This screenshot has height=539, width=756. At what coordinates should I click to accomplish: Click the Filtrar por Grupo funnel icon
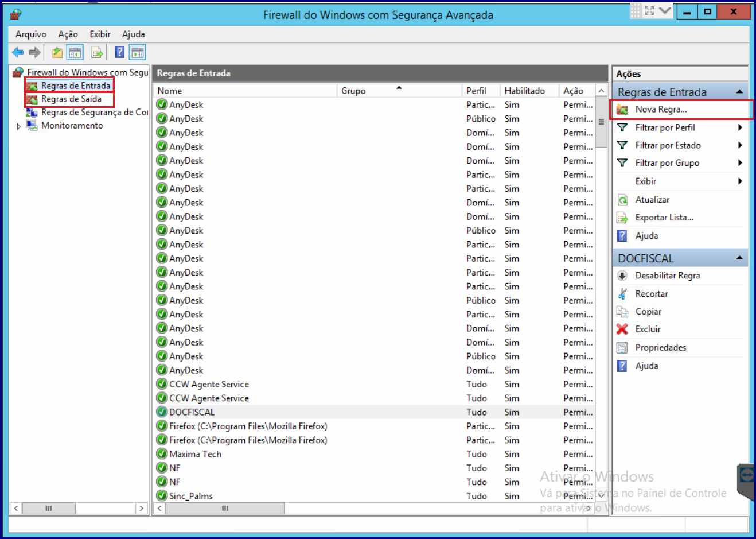622,163
